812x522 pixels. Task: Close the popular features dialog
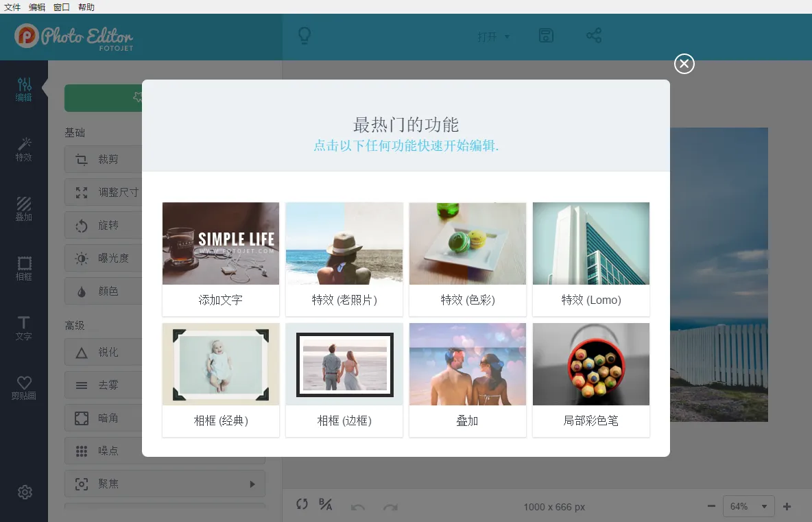click(x=684, y=64)
